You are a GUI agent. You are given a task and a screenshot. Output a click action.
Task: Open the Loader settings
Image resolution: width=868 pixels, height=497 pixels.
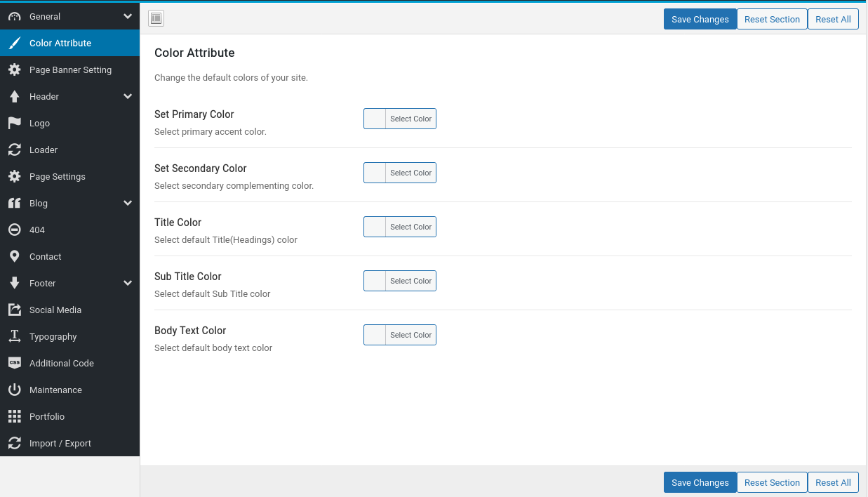(x=69, y=150)
